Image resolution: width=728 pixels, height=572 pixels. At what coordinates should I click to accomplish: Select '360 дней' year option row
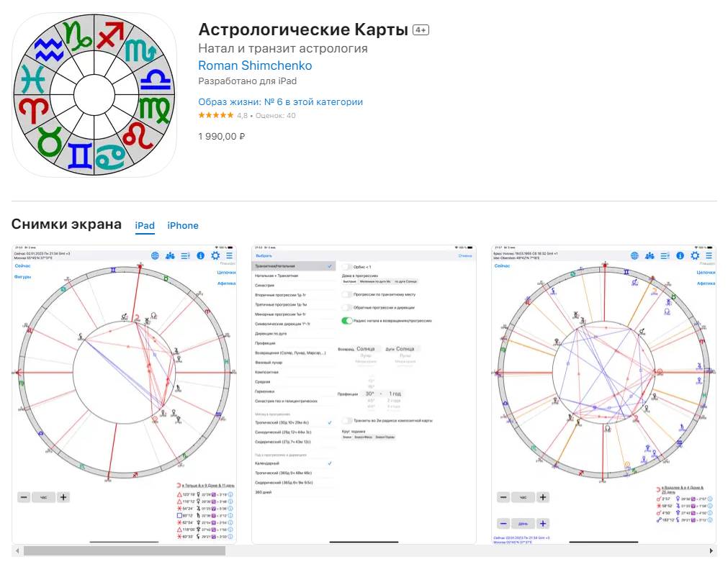pos(293,492)
